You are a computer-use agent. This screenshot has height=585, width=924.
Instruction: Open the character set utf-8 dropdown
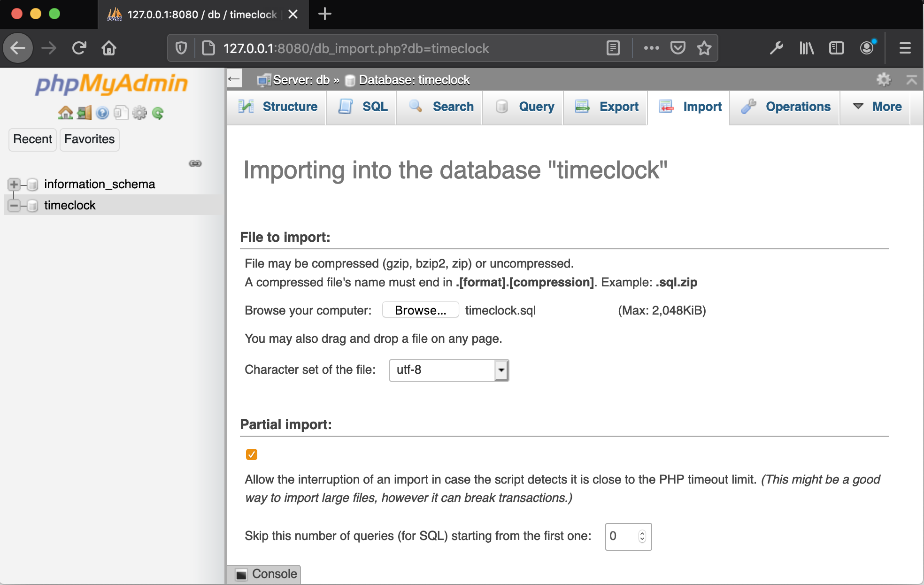pos(449,370)
